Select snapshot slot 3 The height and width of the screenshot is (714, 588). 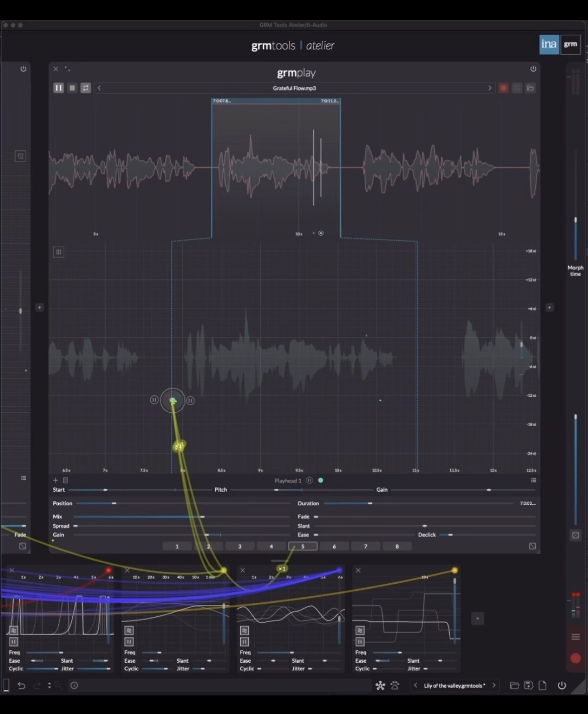pyautogui.click(x=240, y=546)
